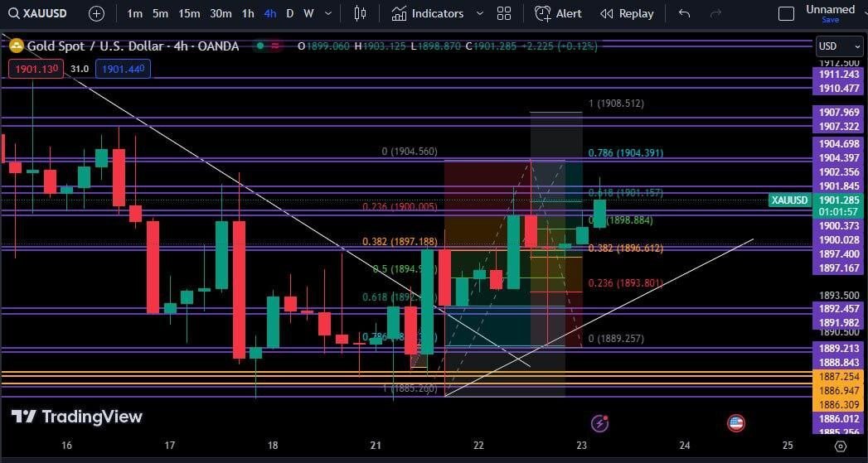Create a new Alert

pyautogui.click(x=558, y=13)
